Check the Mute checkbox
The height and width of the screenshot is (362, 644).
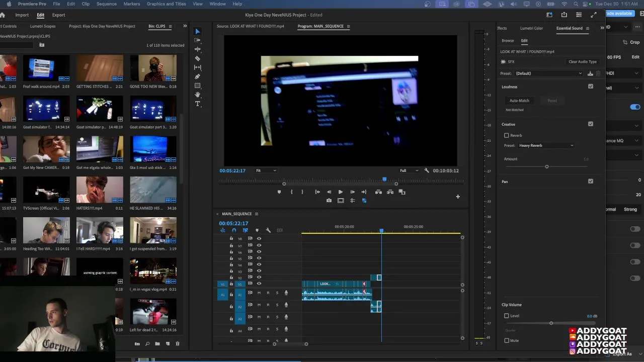(507, 340)
